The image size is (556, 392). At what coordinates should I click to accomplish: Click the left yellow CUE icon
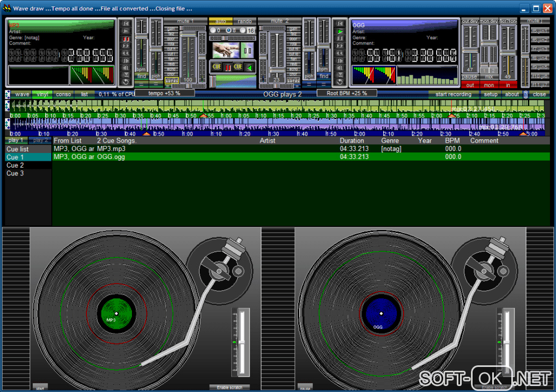(216, 66)
